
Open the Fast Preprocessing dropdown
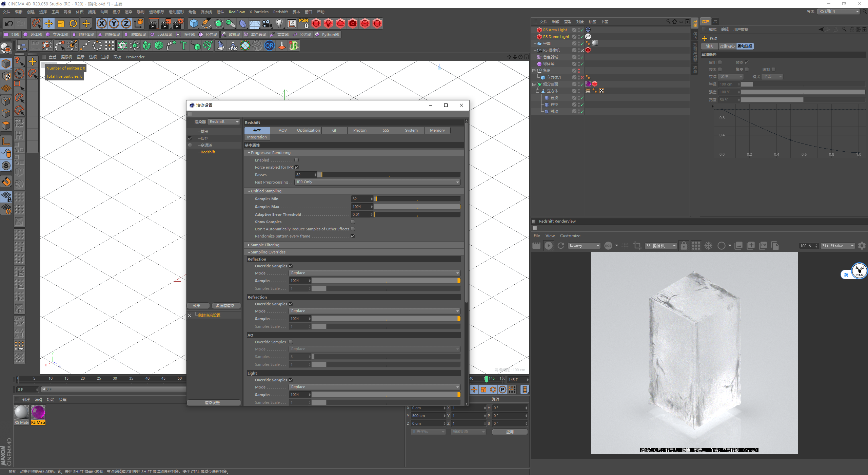click(376, 182)
